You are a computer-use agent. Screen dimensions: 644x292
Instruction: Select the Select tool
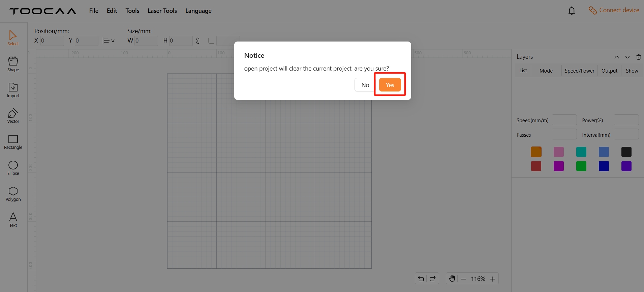[13, 38]
